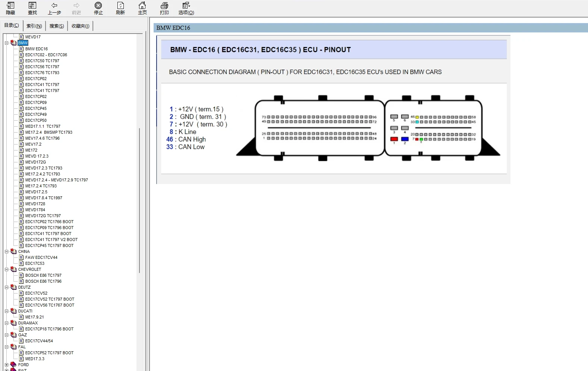The image size is (588, 371).
Task: Collapse the DEUTZ tree folder
Action: point(6,287)
